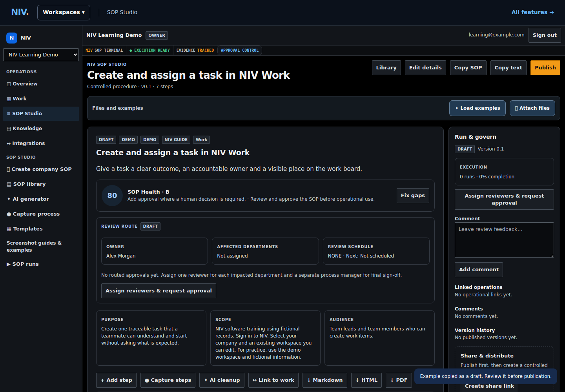This screenshot has height=392, width=565.
Task: Click Load examples
Action: point(478,108)
